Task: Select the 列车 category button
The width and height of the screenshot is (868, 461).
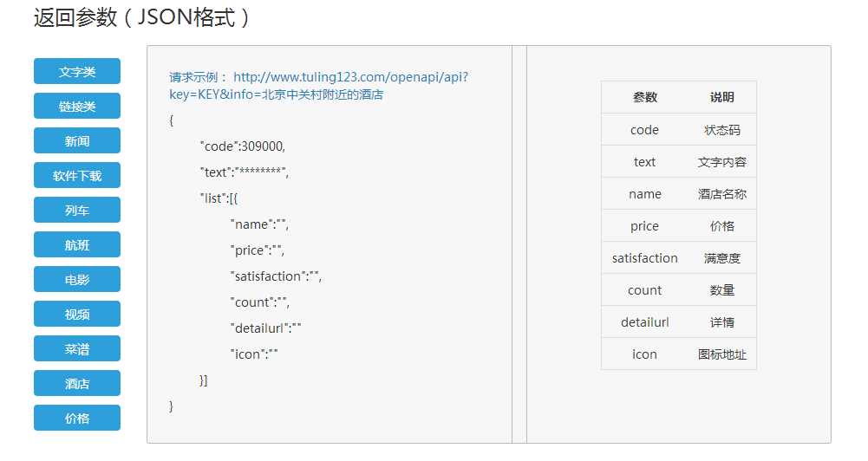Action: [x=77, y=210]
